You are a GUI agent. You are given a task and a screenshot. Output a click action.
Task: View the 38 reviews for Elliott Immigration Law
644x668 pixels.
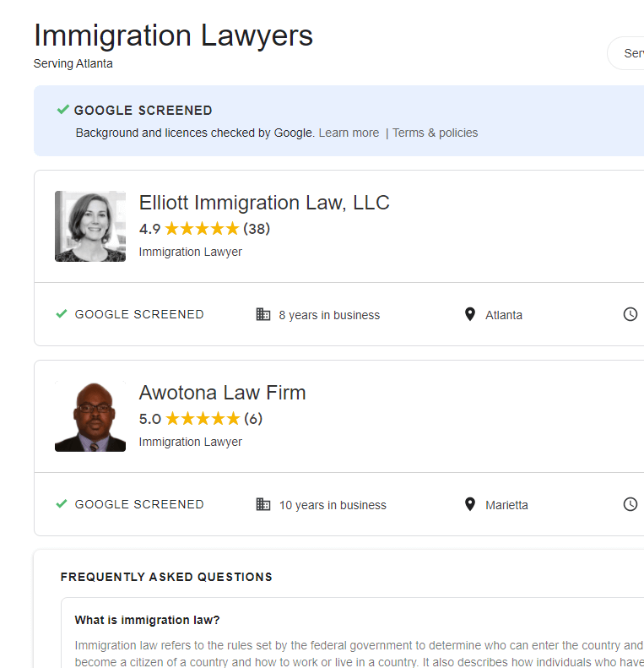[x=257, y=229]
